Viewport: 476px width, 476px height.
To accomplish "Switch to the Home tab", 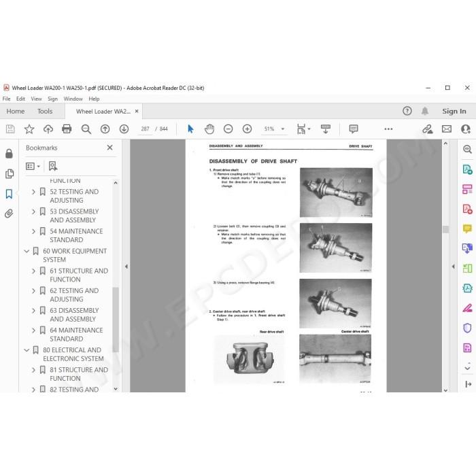I will coord(16,111).
